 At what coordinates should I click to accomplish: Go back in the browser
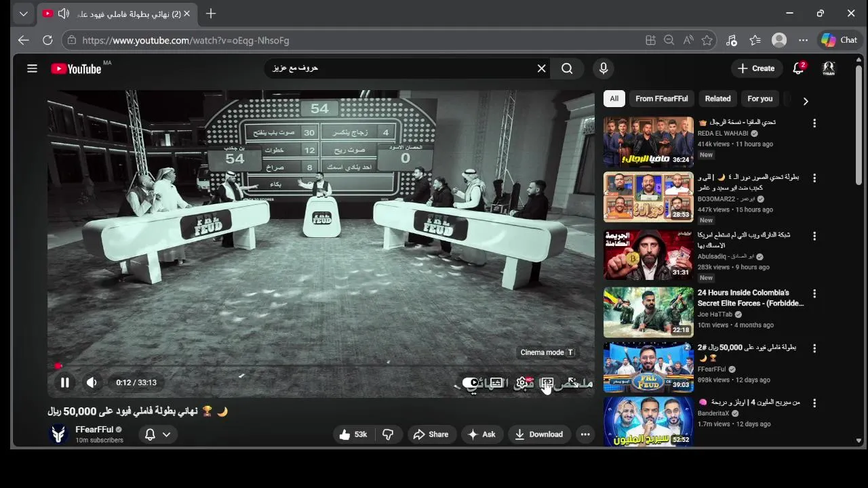tap(24, 41)
